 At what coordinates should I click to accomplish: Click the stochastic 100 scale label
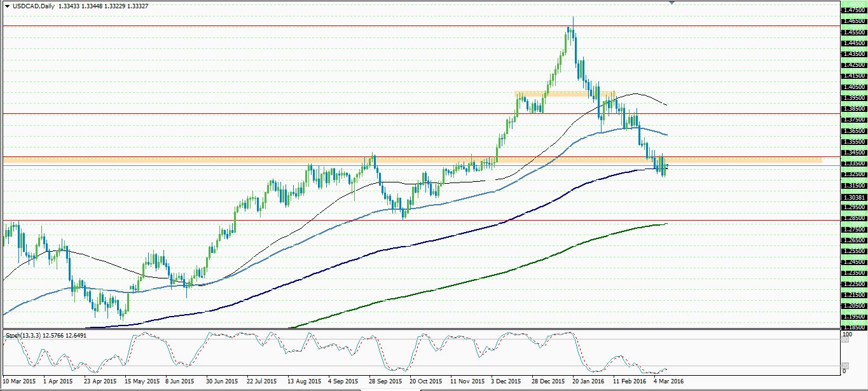(x=846, y=333)
